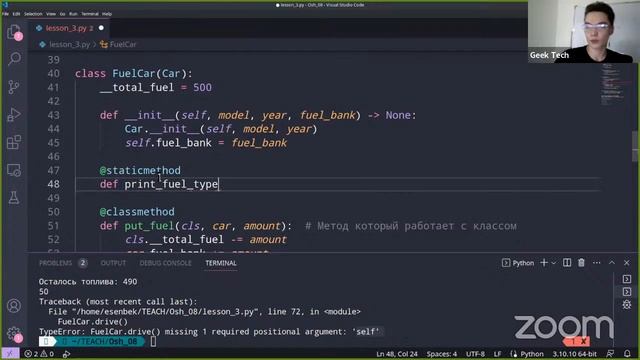Switch to the Output panel tab
Viewport: 640px width, 360px height.
coord(113,263)
